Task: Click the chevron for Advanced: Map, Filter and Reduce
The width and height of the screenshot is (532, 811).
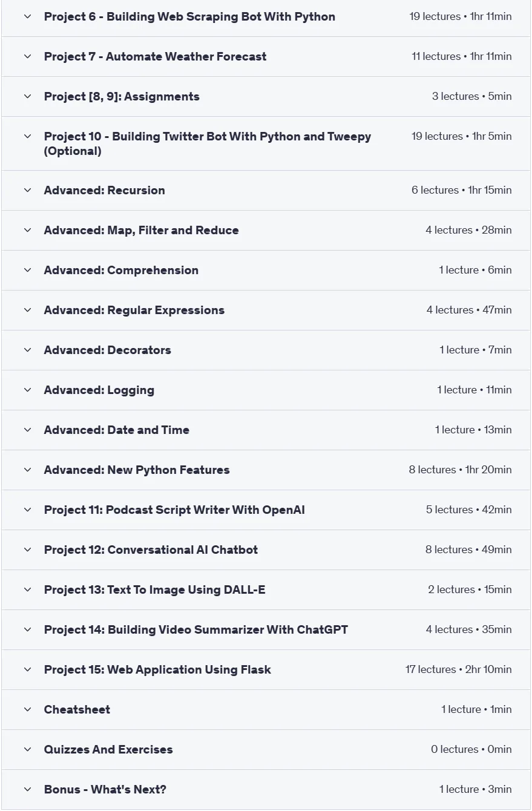Action: tap(27, 231)
